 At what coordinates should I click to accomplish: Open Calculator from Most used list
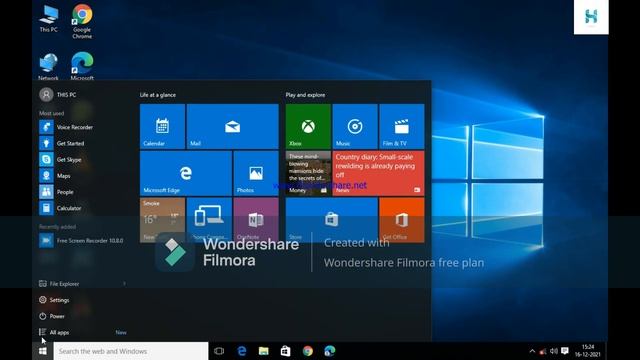pos(82,208)
